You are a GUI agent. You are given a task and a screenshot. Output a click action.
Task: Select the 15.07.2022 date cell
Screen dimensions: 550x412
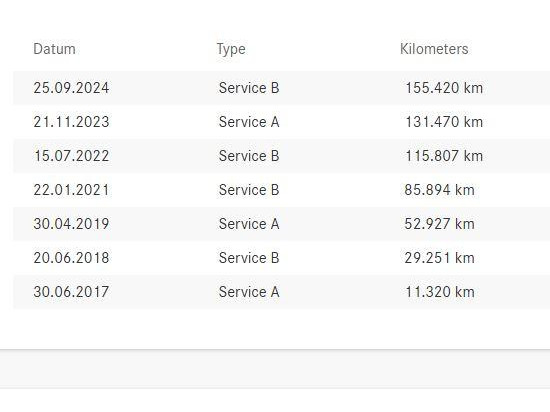71,156
